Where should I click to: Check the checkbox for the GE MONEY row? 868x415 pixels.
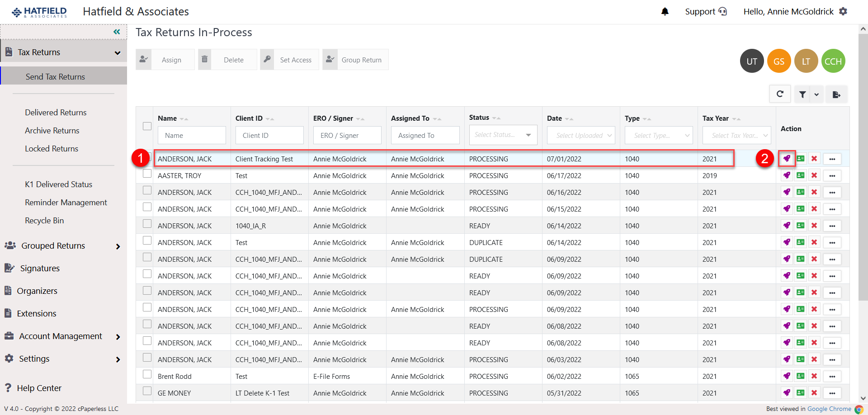(x=146, y=391)
